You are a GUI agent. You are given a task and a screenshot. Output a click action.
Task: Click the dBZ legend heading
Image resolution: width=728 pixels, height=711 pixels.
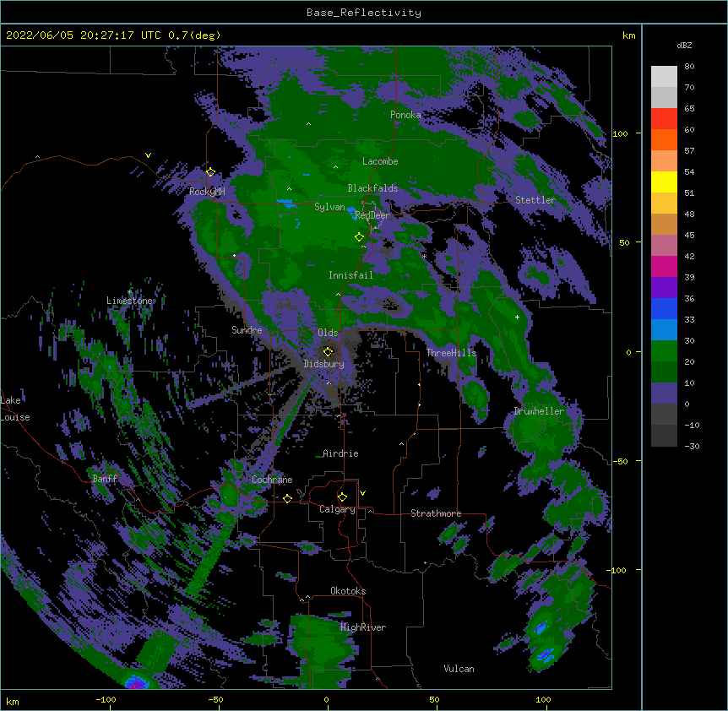684,45
